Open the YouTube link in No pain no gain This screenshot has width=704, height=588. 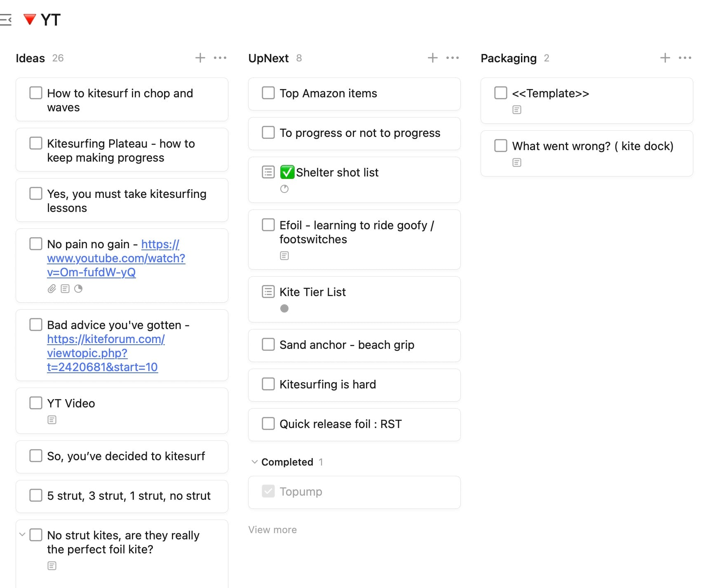[x=116, y=258]
